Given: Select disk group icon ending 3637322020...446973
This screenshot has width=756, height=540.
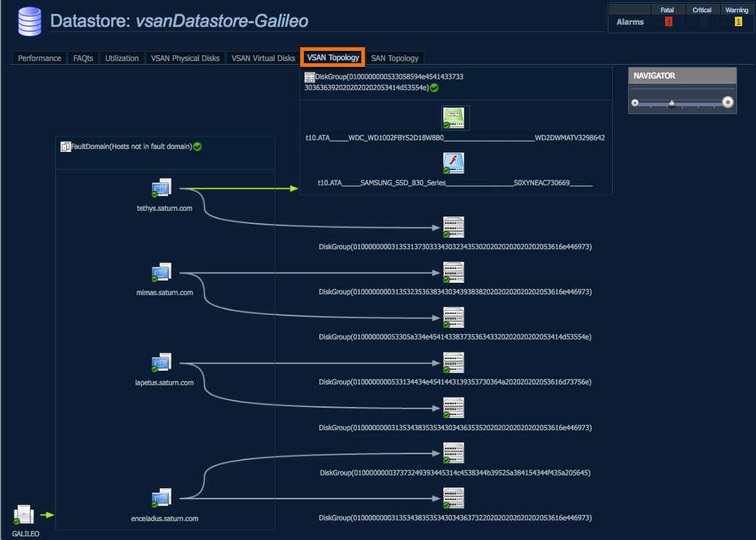Looking at the screenshot, I should [x=454, y=499].
